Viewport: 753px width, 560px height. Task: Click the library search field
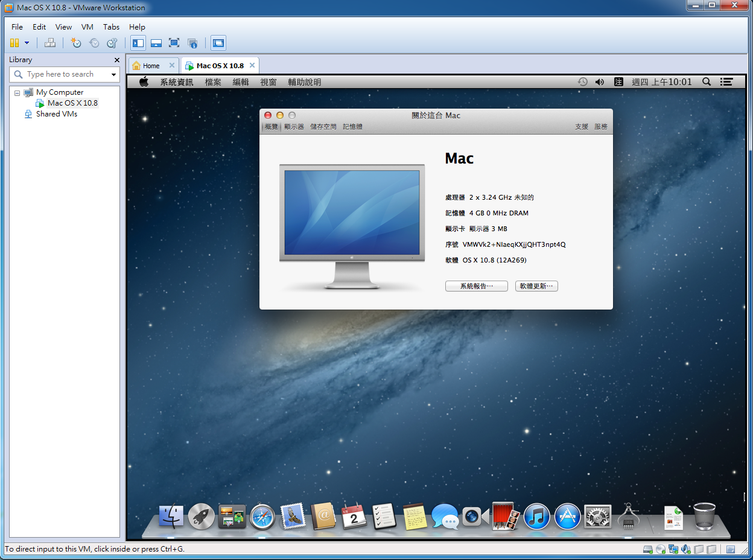coord(65,74)
